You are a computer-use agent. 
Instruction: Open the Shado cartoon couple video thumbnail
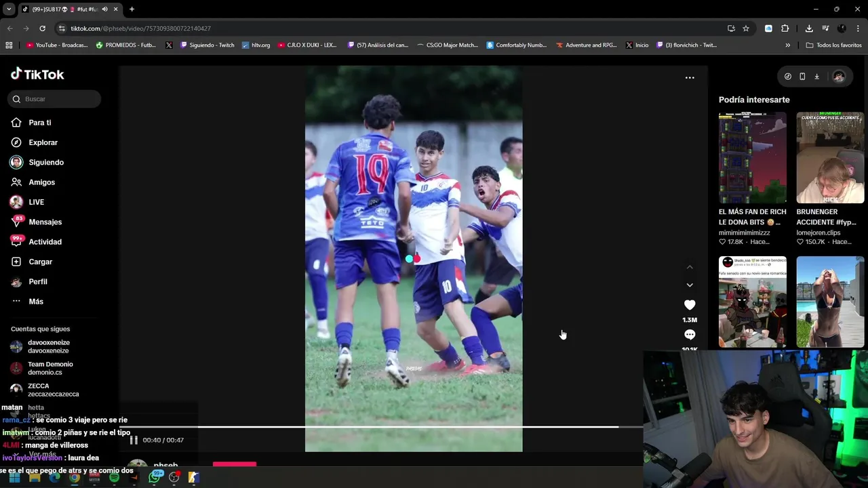click(x=753, y=302)
